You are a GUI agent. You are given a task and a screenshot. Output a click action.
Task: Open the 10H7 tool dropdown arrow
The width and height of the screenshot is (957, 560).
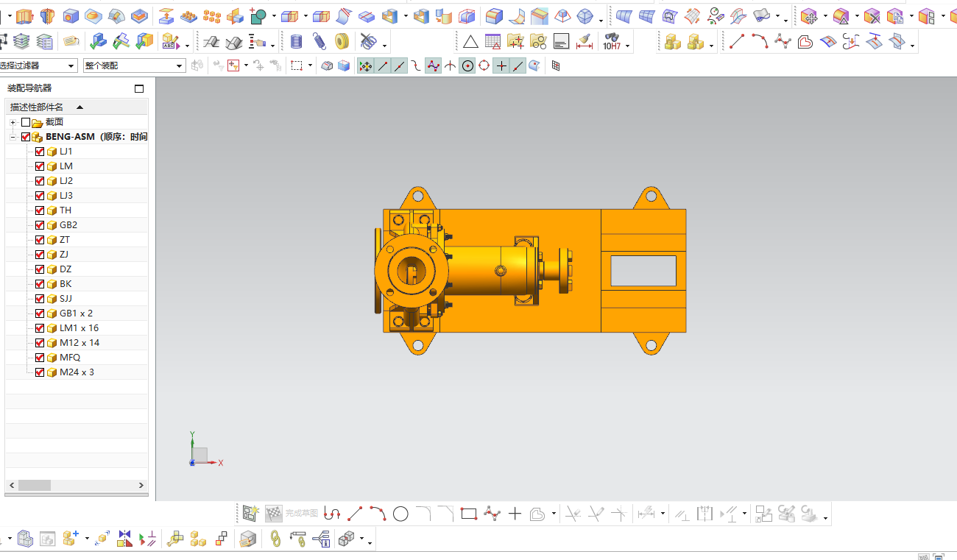[x=627, y=46]
